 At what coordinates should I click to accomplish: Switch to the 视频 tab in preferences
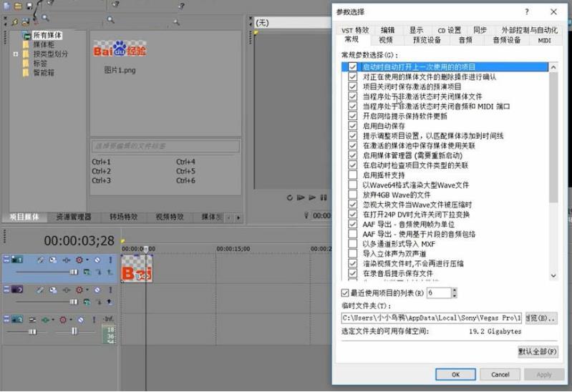coord(386,40)
